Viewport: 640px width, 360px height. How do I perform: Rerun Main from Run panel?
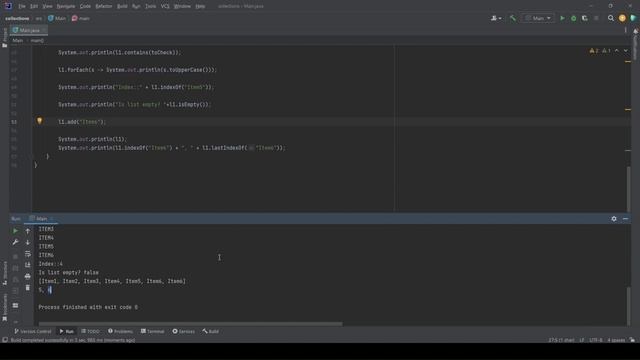15,231
